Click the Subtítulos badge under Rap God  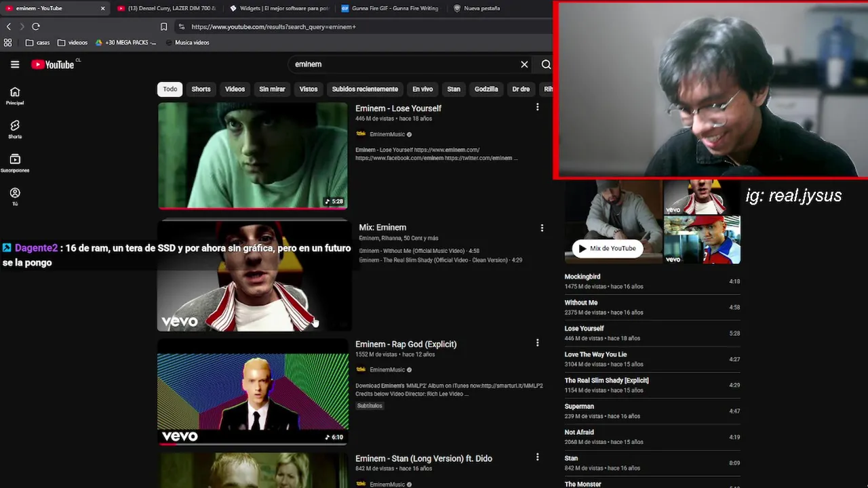370,405
